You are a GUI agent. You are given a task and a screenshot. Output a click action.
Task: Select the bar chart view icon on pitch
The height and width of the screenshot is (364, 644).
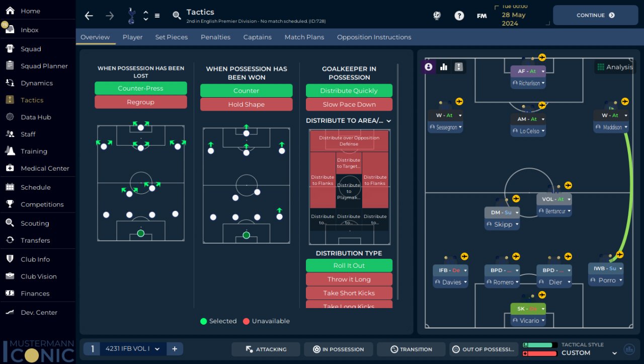pos(444,66)
